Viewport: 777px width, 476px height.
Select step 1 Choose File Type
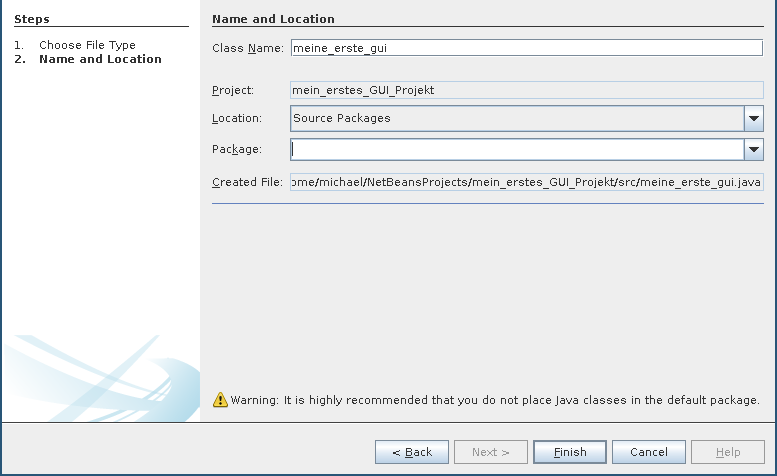coord(87,45)
